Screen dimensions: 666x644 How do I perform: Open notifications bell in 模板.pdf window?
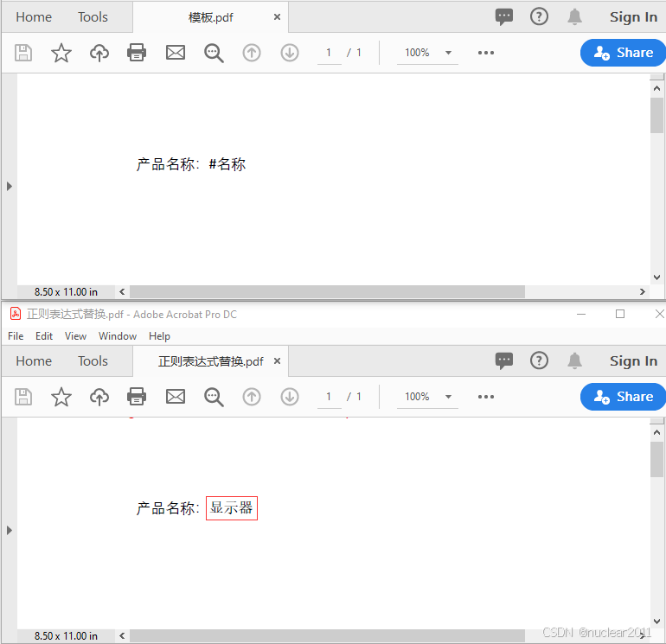[574, 17]
